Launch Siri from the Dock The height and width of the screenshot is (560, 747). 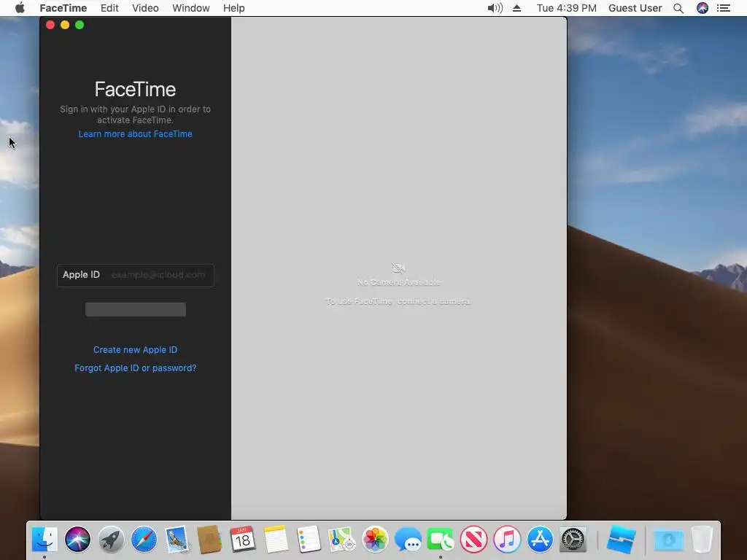pyautogui.click(x=77, y=540)
